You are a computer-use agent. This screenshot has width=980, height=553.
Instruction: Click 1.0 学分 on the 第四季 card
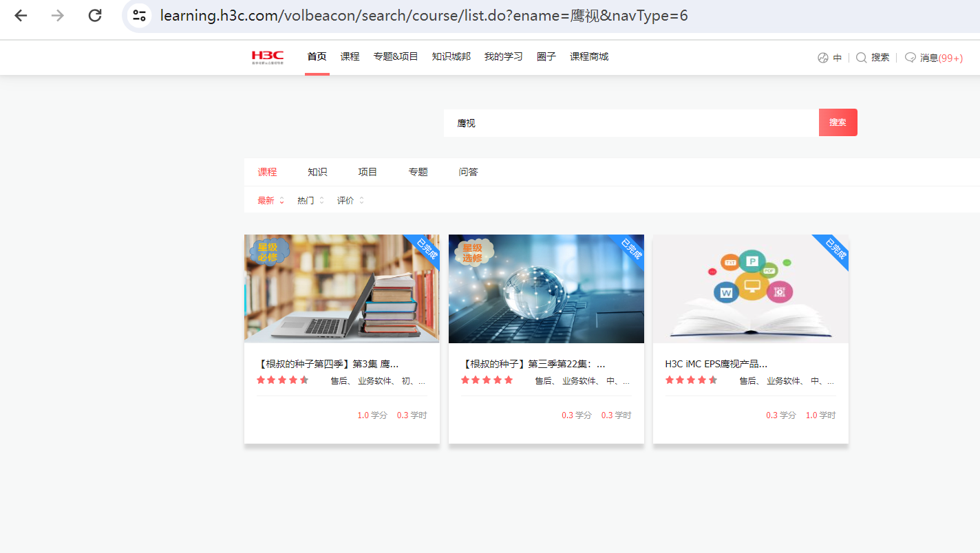(372, 415)
